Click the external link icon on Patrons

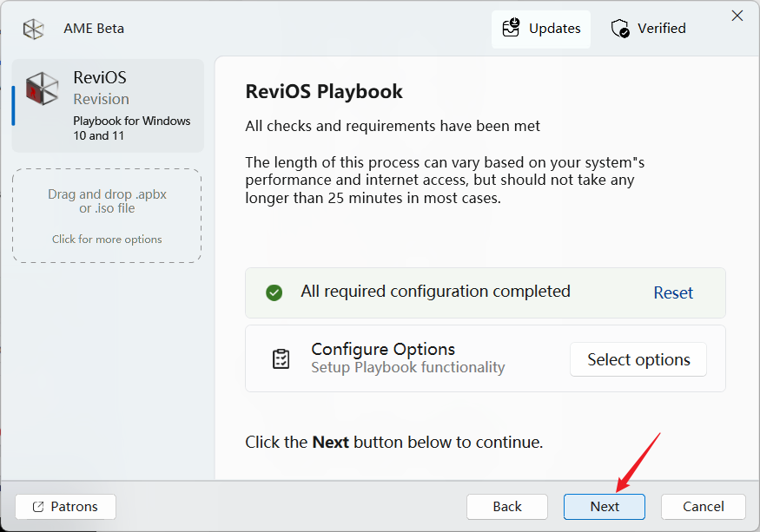38,507
